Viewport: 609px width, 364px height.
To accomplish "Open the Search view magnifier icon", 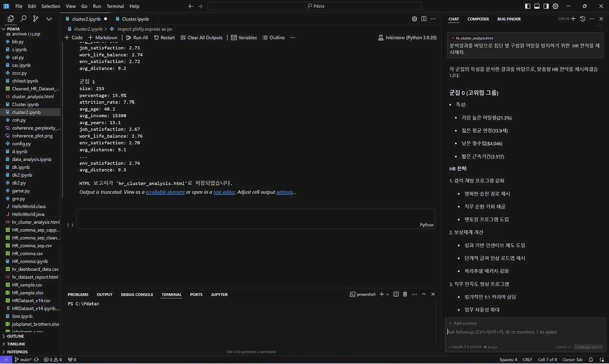I will (23, 19).
